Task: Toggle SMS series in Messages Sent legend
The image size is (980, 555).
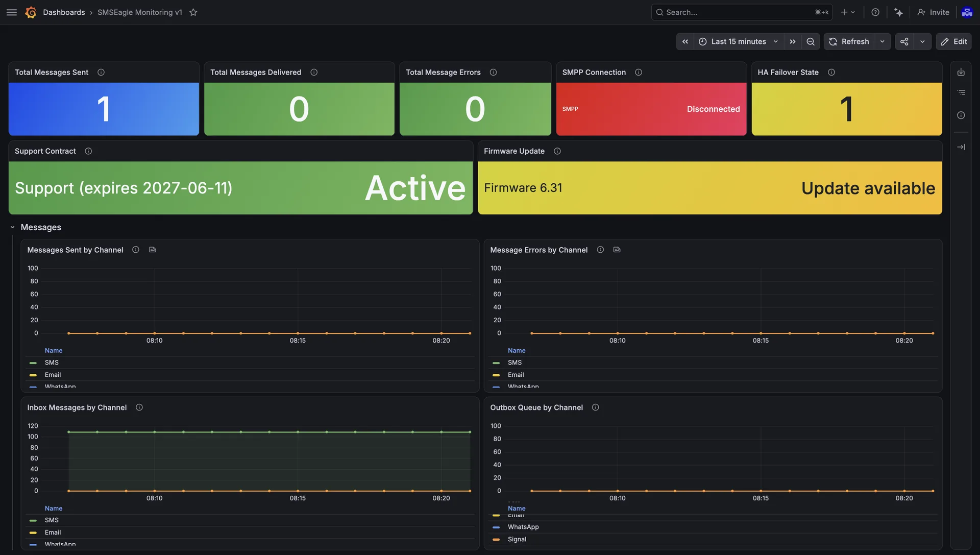Action: coord(52,363)
